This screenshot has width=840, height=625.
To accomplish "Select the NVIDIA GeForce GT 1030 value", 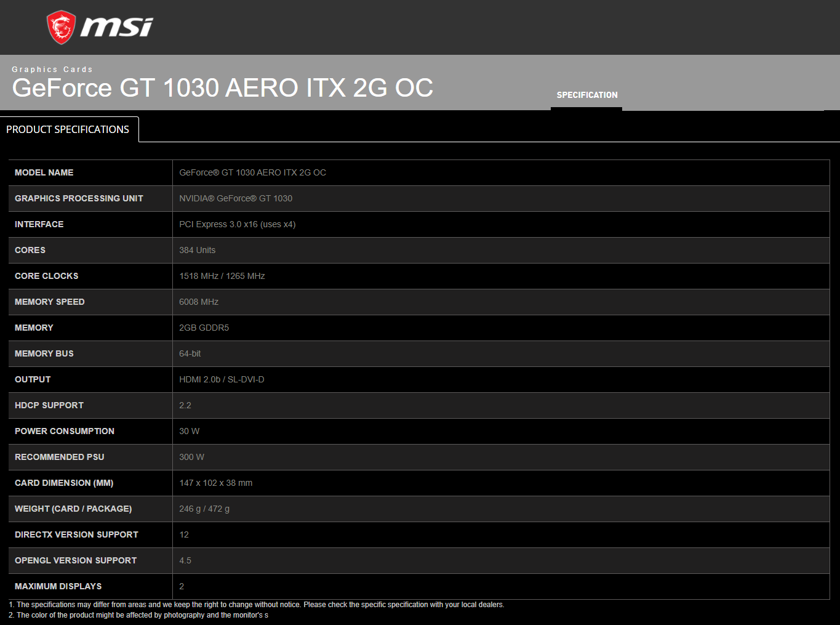I will click(x=236, y=198).
